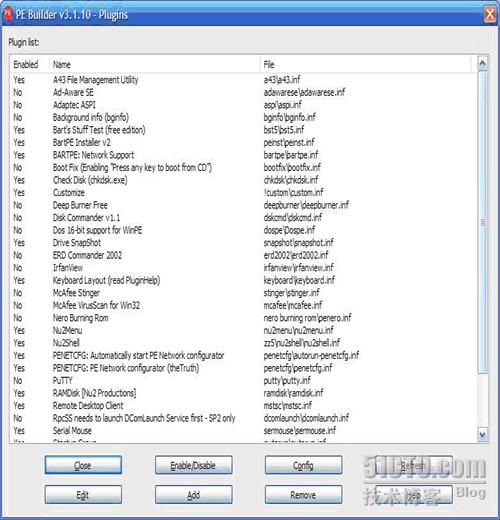This screenshot has height=520, width=500.
Task: Click the Refresh button
Action: coord(414,465)
